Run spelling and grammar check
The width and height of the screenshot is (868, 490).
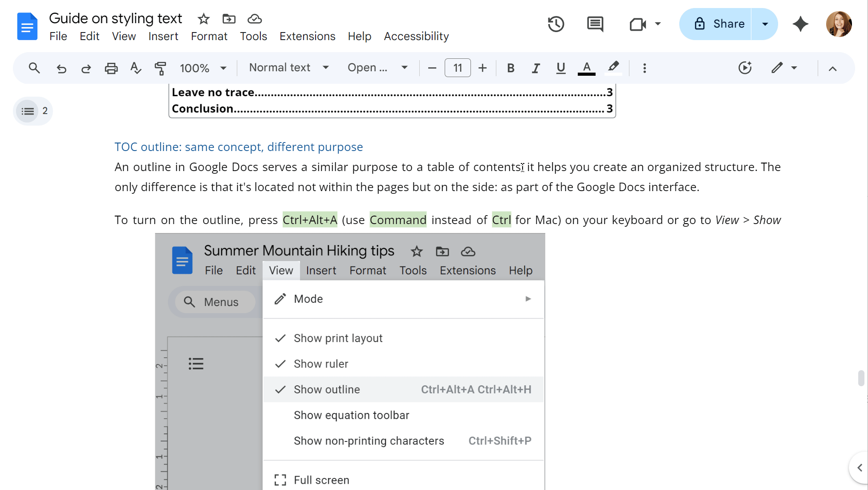(136, 68)
